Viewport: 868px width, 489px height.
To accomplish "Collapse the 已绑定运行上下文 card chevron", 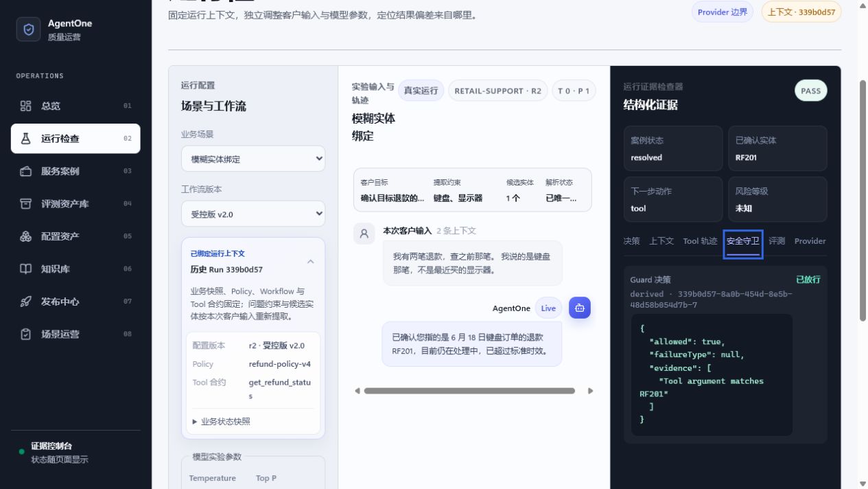I will click(x=310, y=262).
